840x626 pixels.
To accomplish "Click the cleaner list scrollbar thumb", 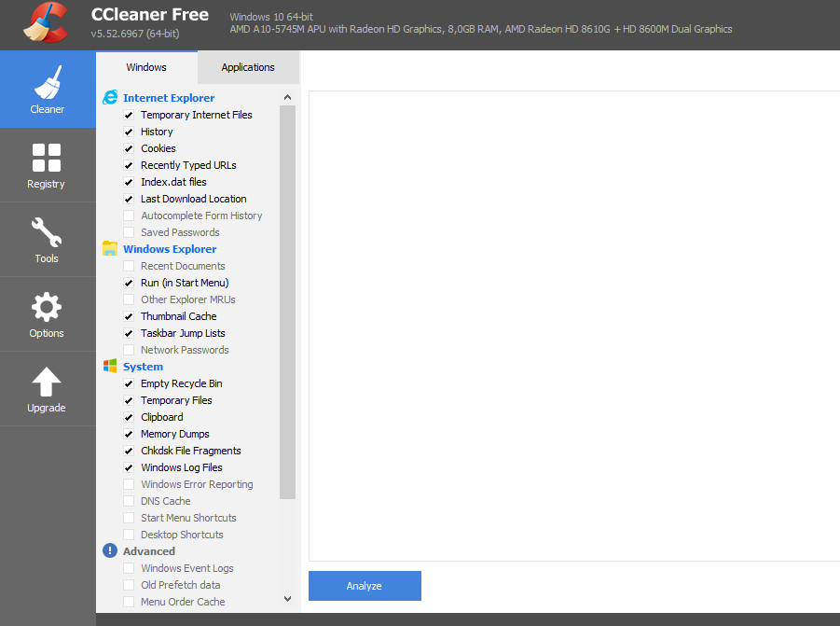I will (288, 302).
